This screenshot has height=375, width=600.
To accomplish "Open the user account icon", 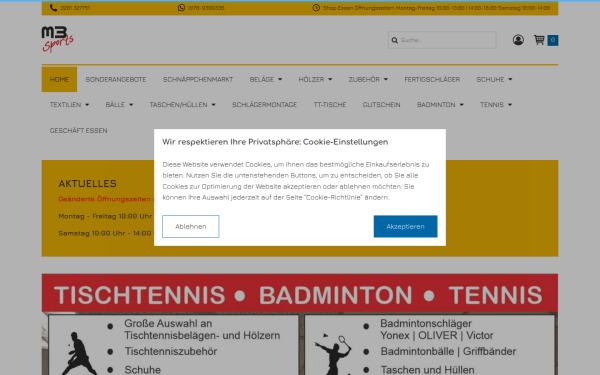I will [518, 40].
